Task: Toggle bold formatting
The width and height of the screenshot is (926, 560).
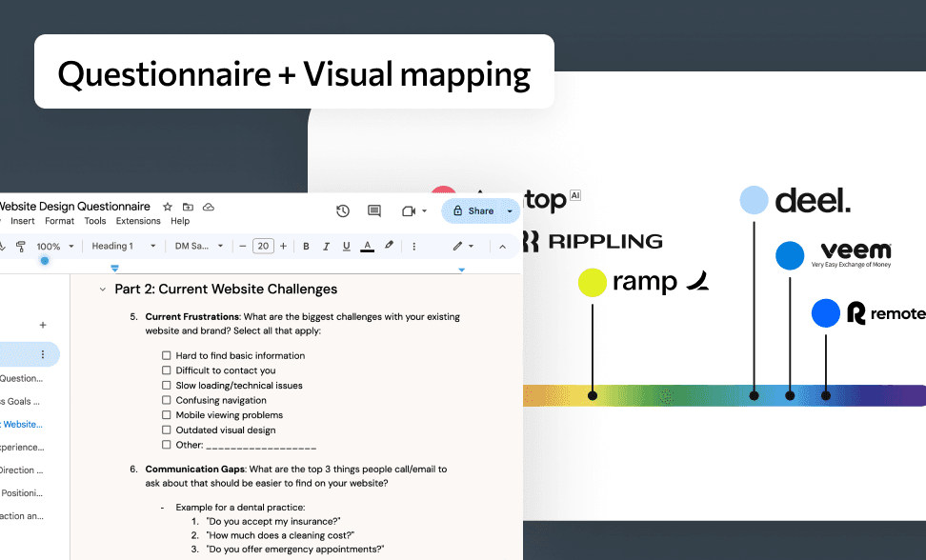Action: click(306, 246)
